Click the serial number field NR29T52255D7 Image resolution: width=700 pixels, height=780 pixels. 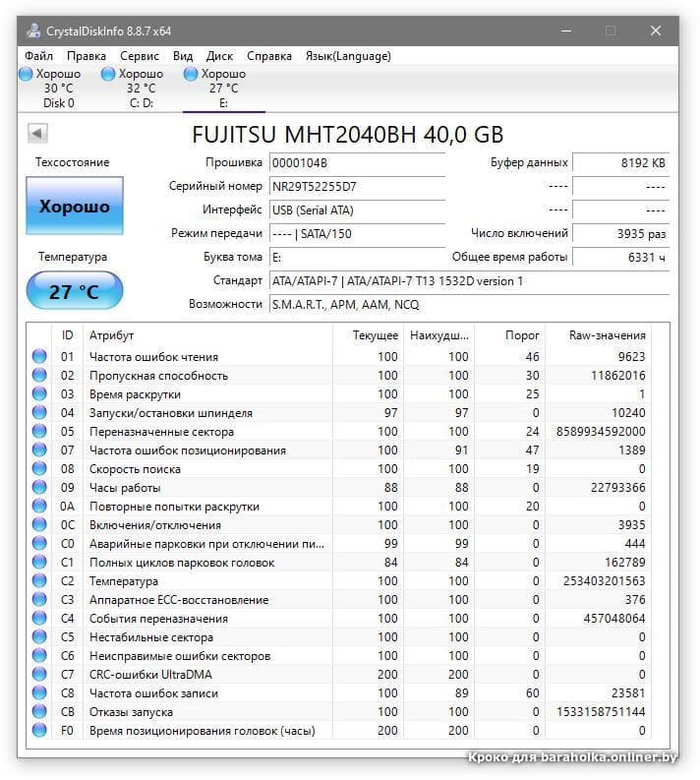click(x=357, y=187)
